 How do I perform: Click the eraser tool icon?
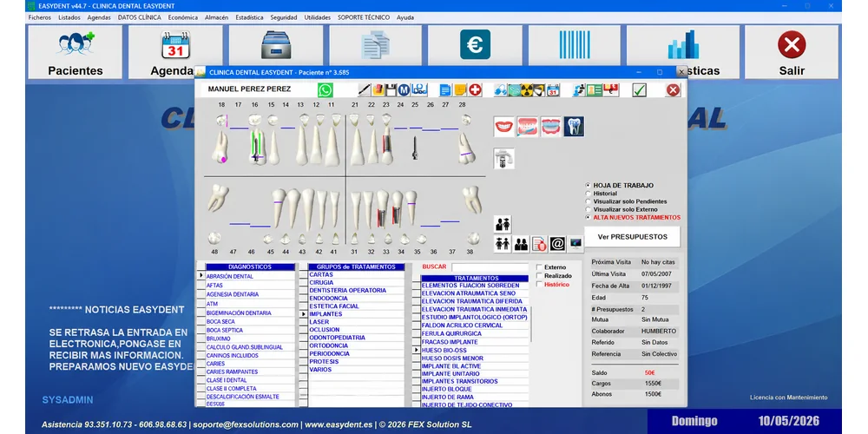point(378,89)
